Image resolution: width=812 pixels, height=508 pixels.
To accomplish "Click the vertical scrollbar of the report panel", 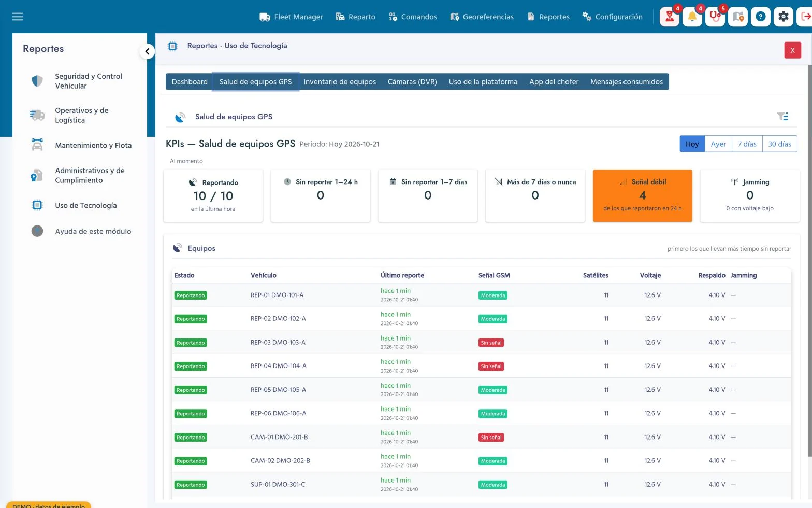I will [809, 261].
